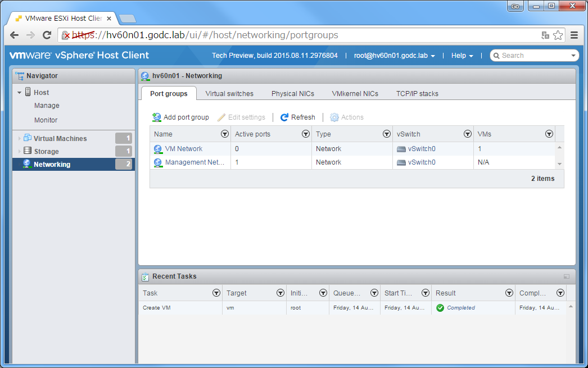Image resolution: width=588 pixels, height=368 pixels.
Task: Open the vSwitch column filter dropdown
Action: point(468,134)
